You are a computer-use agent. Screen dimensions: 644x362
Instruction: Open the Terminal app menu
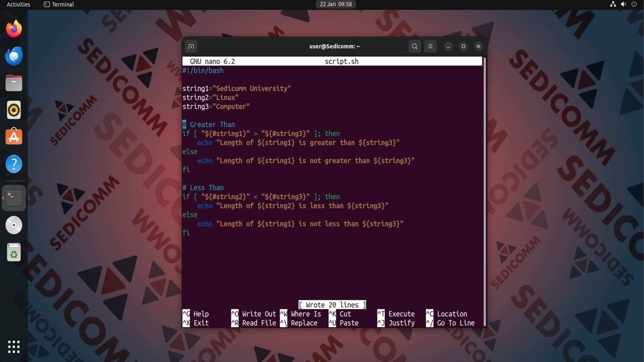(59, 4)
